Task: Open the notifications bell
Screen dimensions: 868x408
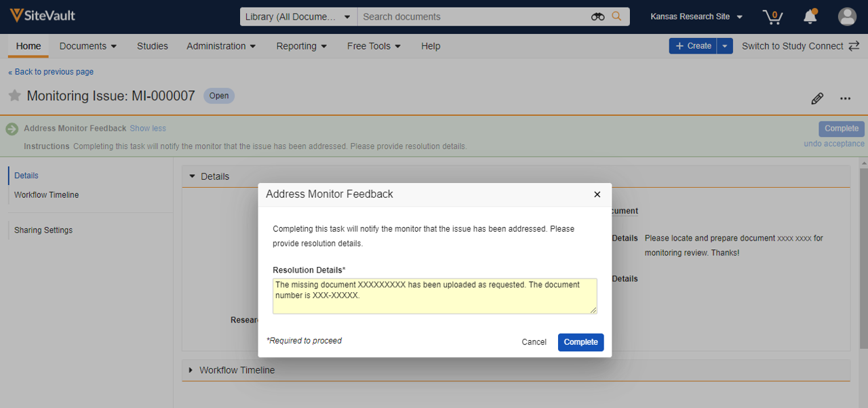Action: point(810,17)
